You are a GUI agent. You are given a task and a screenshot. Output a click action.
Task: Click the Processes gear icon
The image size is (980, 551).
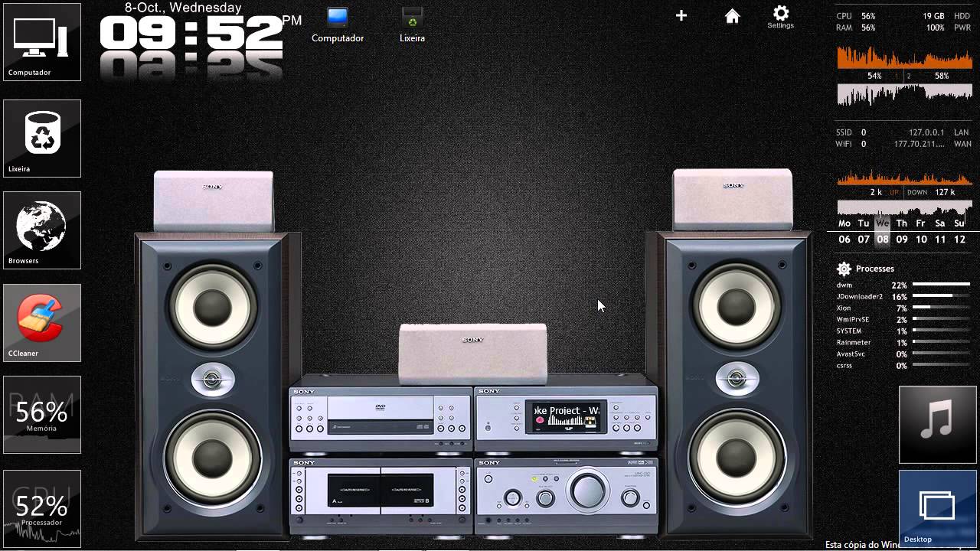tap(844, 269)
